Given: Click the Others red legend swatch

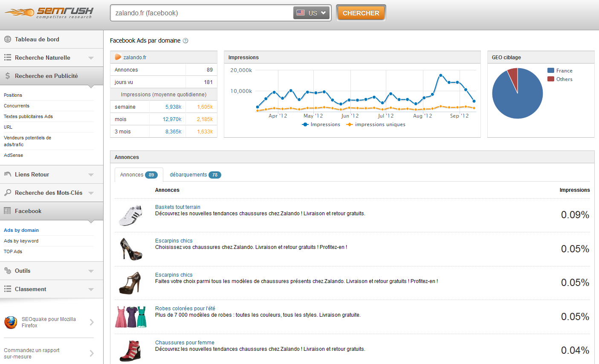Looking at the screenshot, I should (551, 79).
